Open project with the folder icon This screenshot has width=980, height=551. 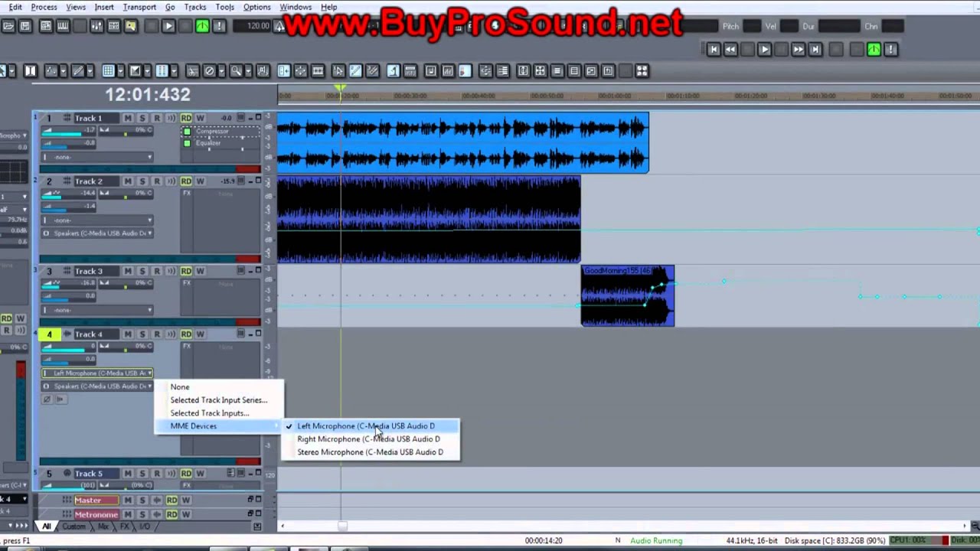tap(8, 26)
